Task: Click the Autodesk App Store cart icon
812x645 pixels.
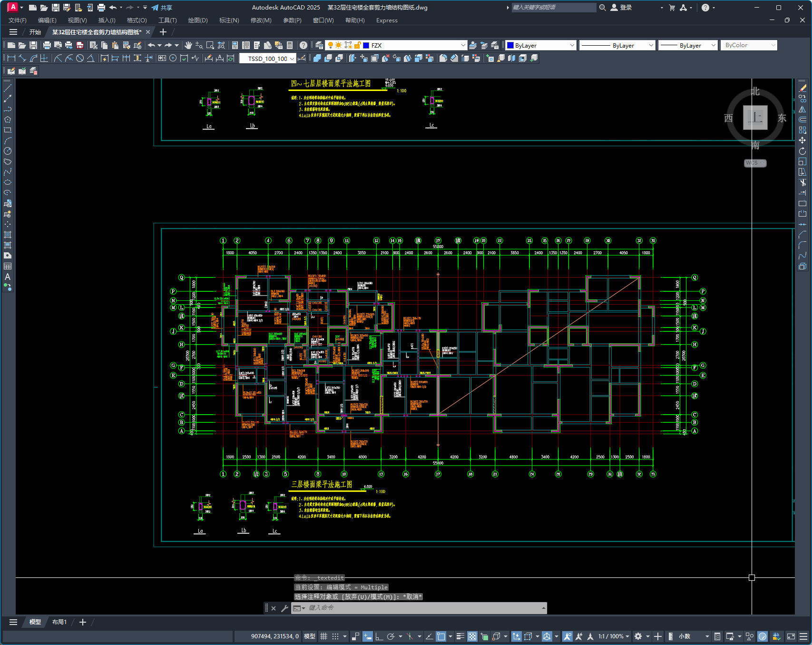Action: pos(672,8)
